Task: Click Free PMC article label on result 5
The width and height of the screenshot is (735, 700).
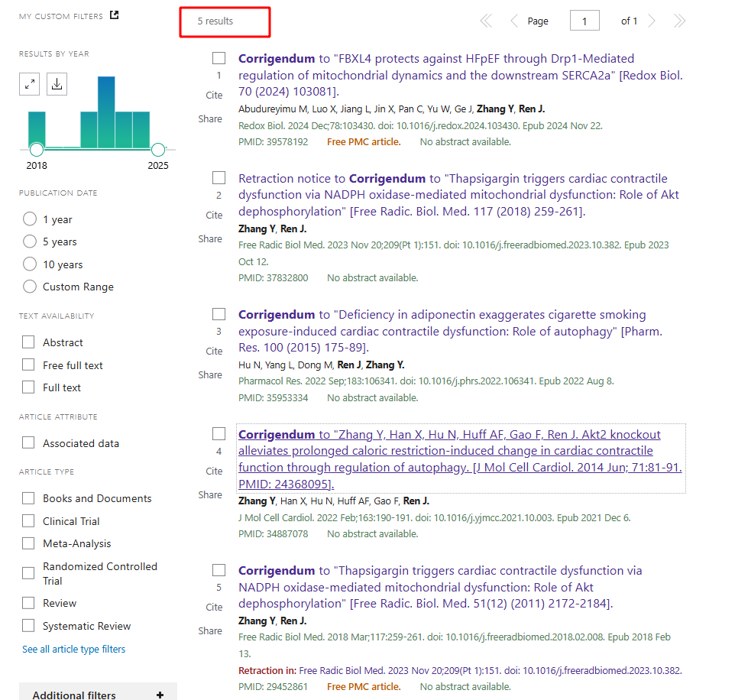Action: (364, 687)
